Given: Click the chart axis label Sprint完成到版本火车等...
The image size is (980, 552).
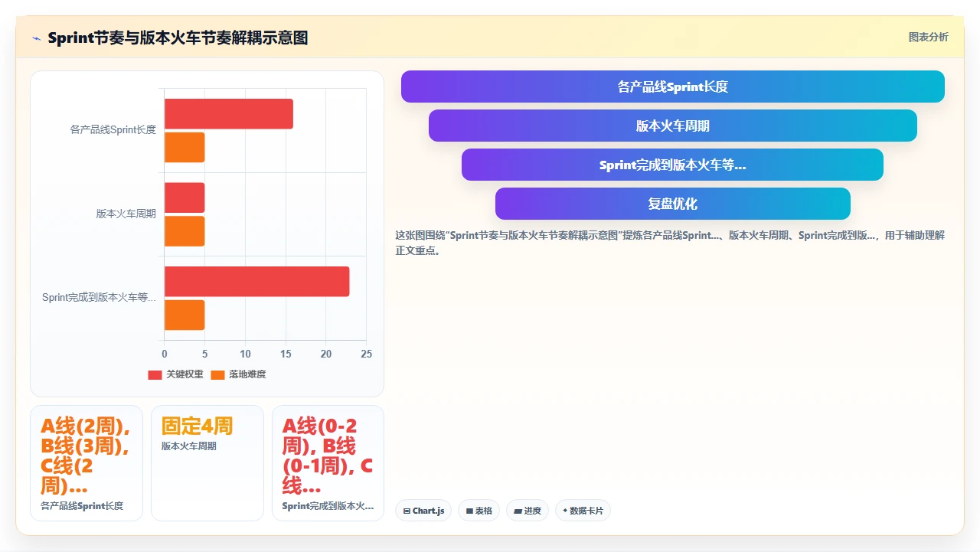Looking at the screenshot, I should 100,298.
